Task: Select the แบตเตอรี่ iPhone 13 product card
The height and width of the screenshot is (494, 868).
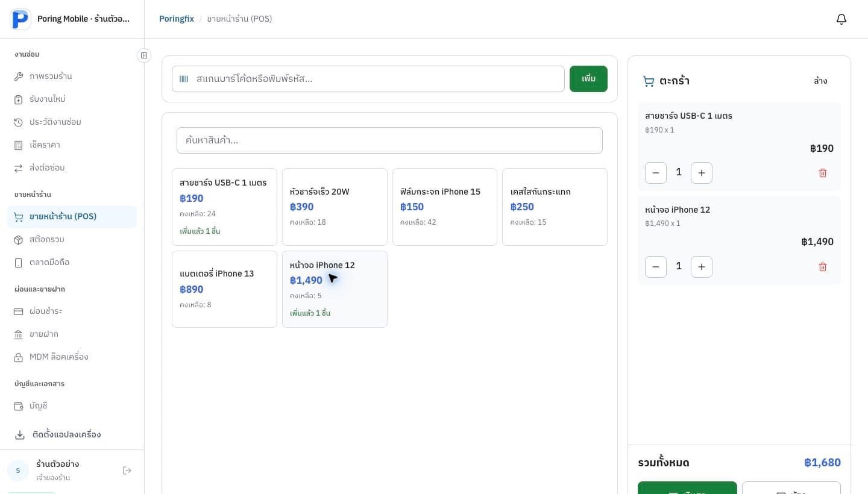Action: point(224,289)
